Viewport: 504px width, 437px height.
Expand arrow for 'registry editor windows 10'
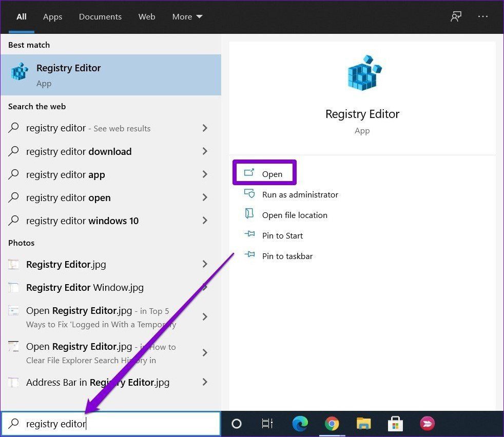point(205,221)
